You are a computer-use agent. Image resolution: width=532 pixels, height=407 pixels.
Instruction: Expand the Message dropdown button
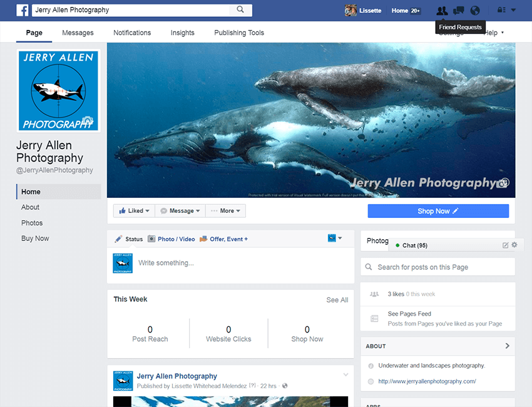[180, 211]
